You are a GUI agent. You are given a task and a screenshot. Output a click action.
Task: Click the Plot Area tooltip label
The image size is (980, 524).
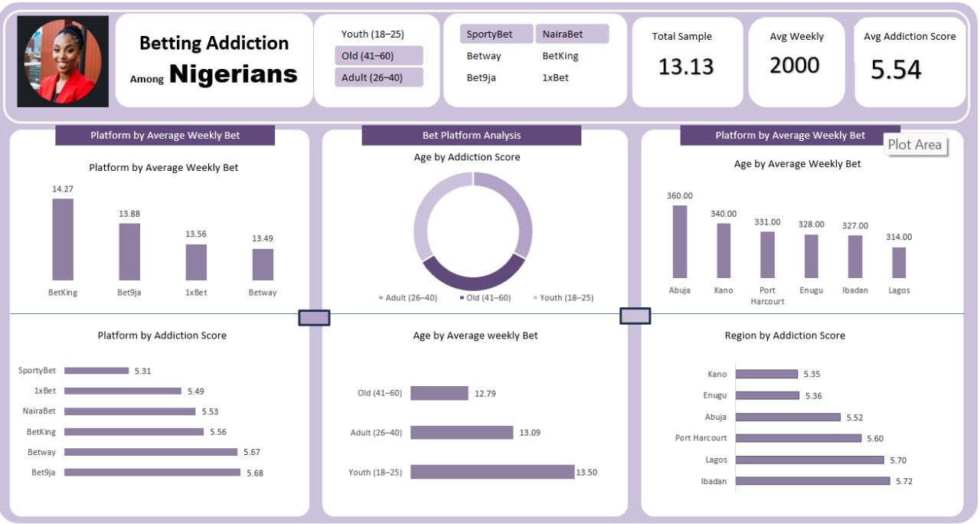(x=915, y=145)
